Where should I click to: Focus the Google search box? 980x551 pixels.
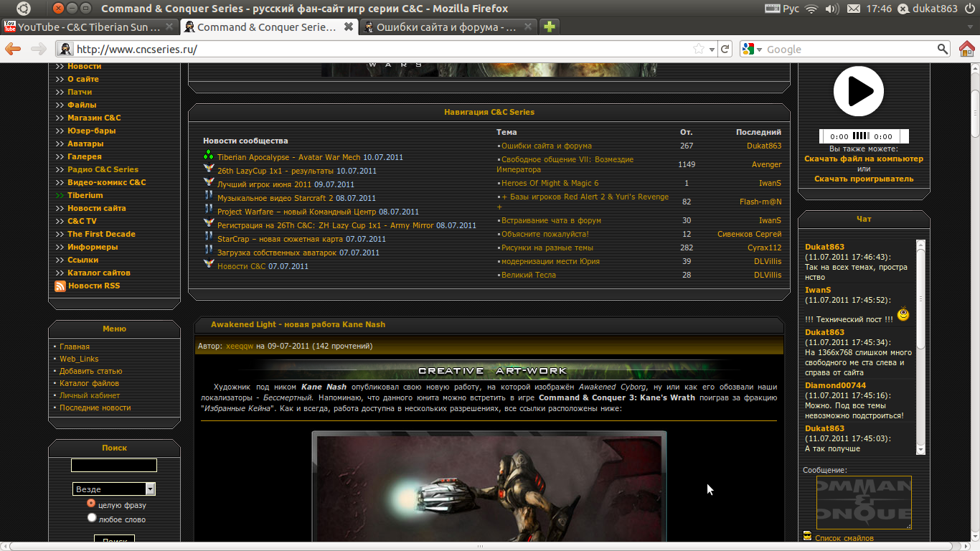[x=850, y=50]
